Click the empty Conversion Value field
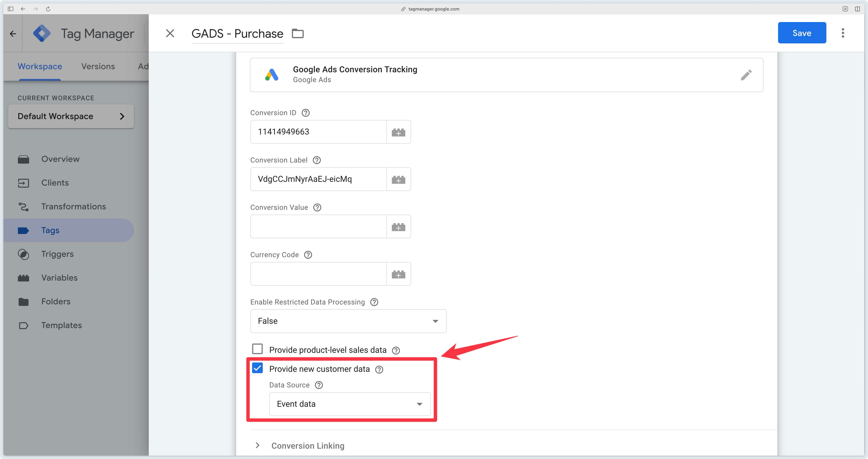The image size is (868, 459). pyautogui.click(x=318, y=226)
